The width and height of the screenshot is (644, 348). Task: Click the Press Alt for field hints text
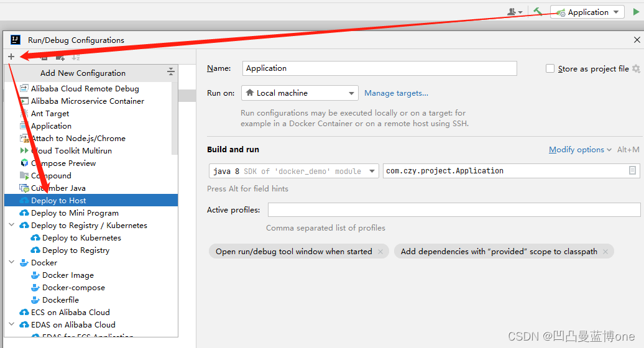(247, 189)
